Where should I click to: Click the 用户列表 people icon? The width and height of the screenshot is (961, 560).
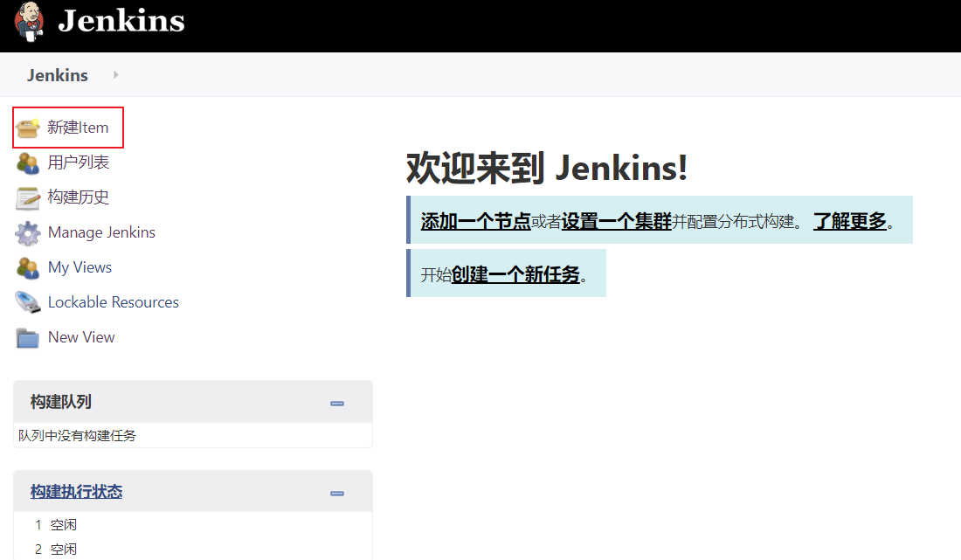click(28, 162)
